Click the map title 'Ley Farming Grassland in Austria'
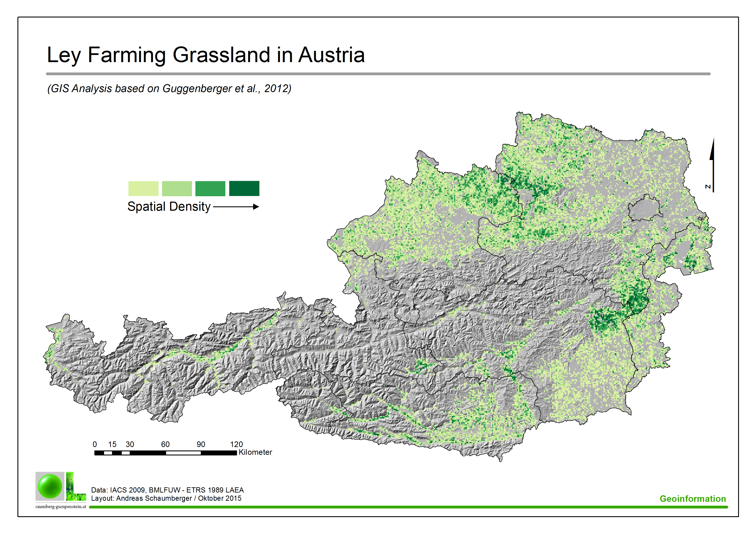The image size is (756, 535). point(206,55)
